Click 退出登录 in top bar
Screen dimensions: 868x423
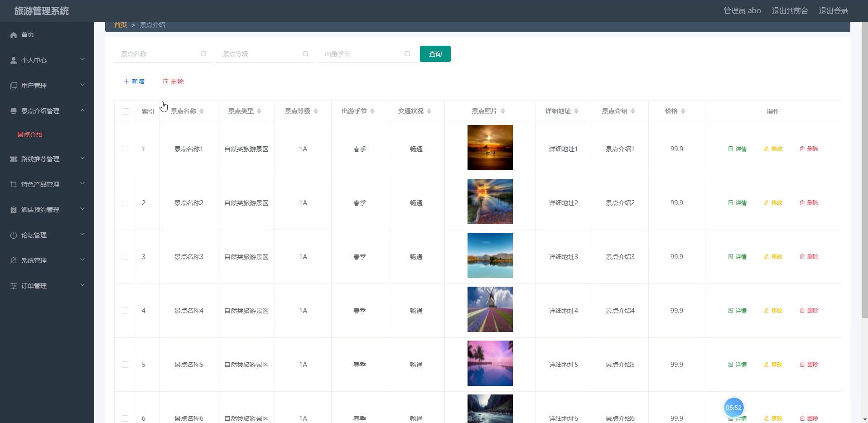833,11
